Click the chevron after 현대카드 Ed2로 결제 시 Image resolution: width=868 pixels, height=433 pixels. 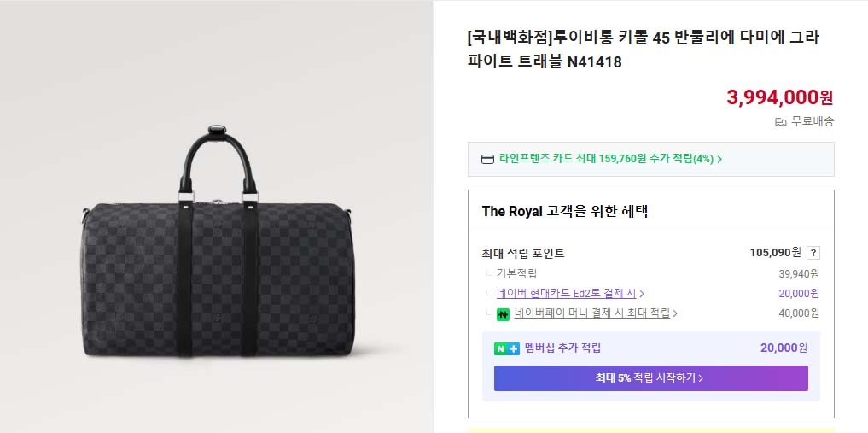[x=642, y=294]
